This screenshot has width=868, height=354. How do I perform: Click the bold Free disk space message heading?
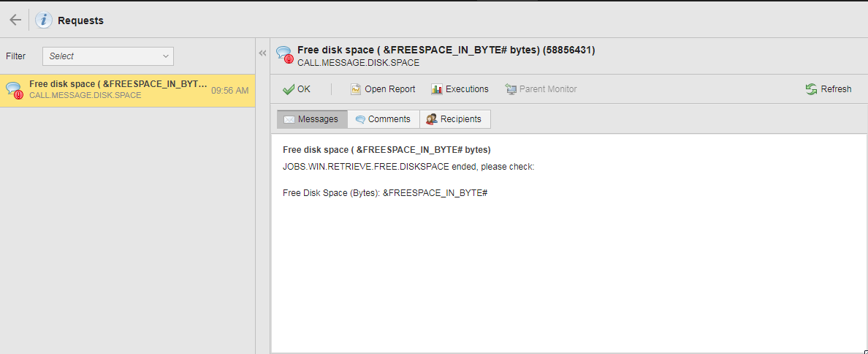point(387,150)
